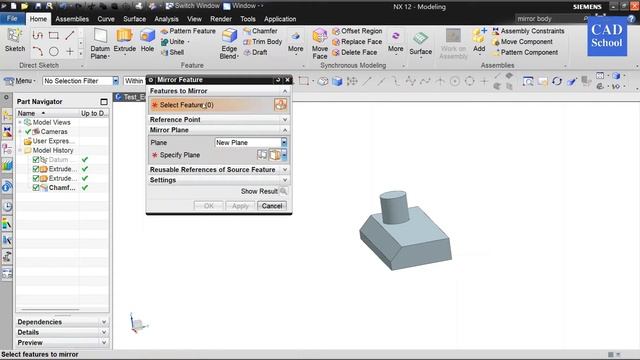Create a Datum Plane
The image size is (640, 360).
point(100,44)
